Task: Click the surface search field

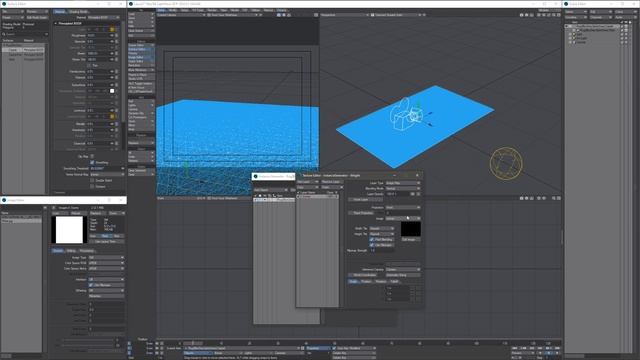Action: 25,34
